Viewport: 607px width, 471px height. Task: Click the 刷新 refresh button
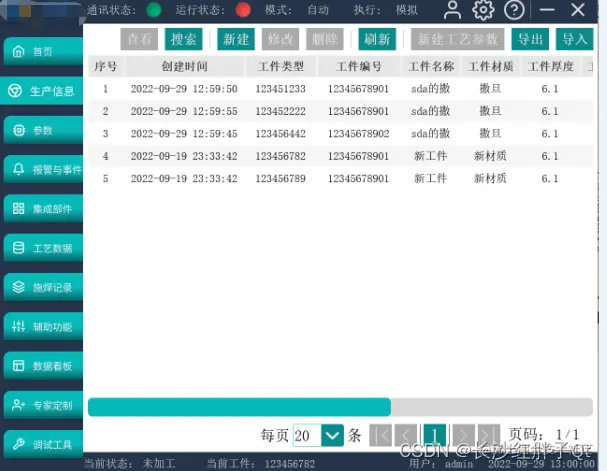click(377, 39)
